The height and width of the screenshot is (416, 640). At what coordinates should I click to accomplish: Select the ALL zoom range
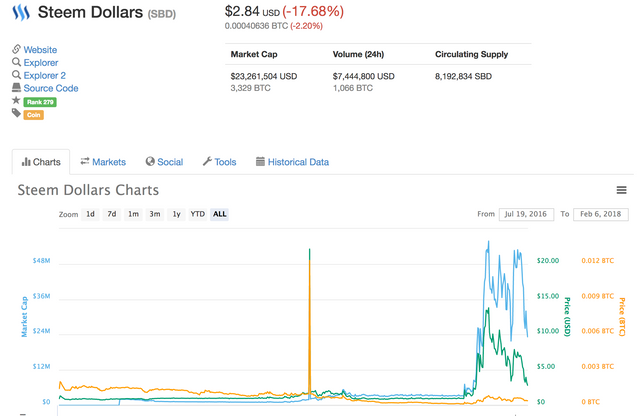click(219, 214)
